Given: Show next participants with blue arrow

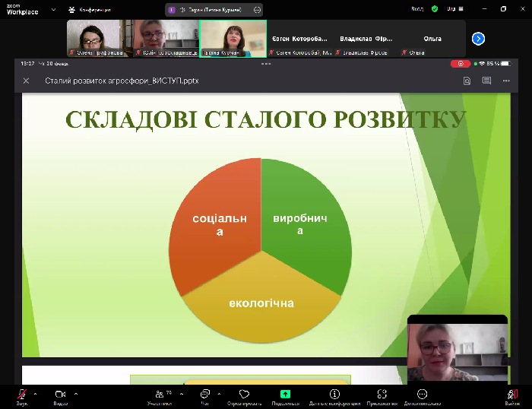Looking at the screenshot, I should pyautogui.click(x=478, y=38).
